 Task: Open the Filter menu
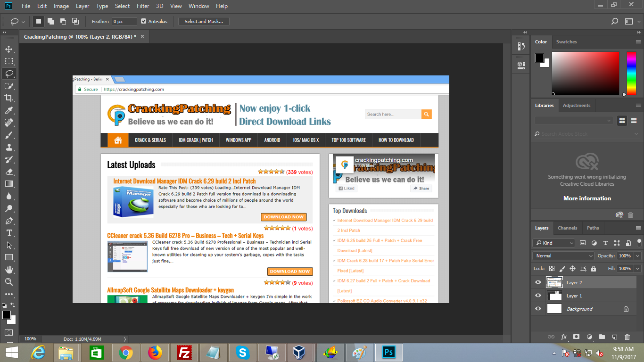[x=143, y=6]
